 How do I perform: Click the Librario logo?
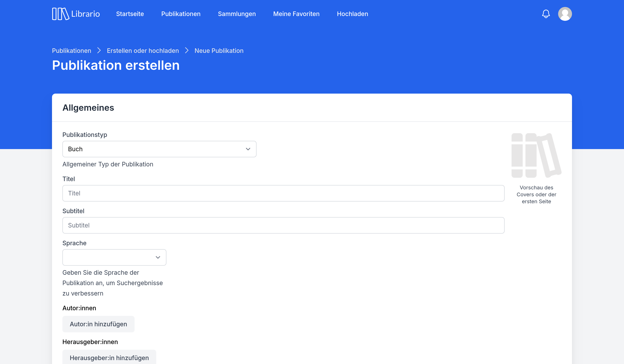tap(76, 14)
